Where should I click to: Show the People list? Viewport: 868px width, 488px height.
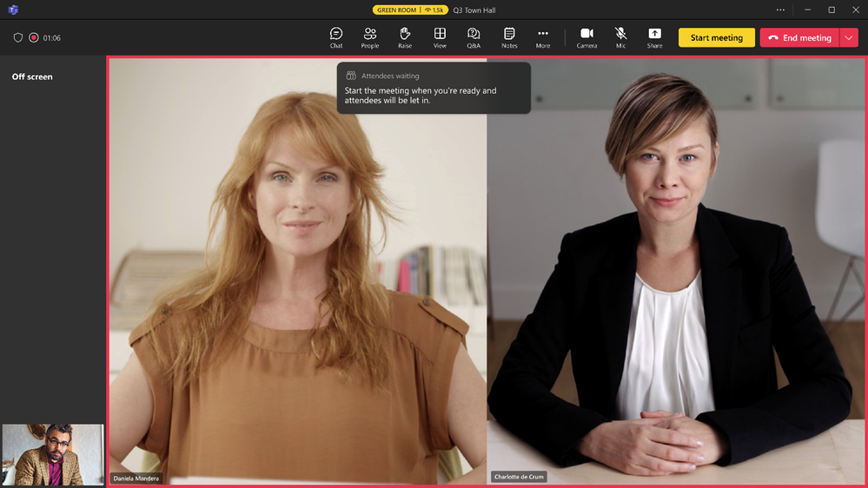(370, 37)
